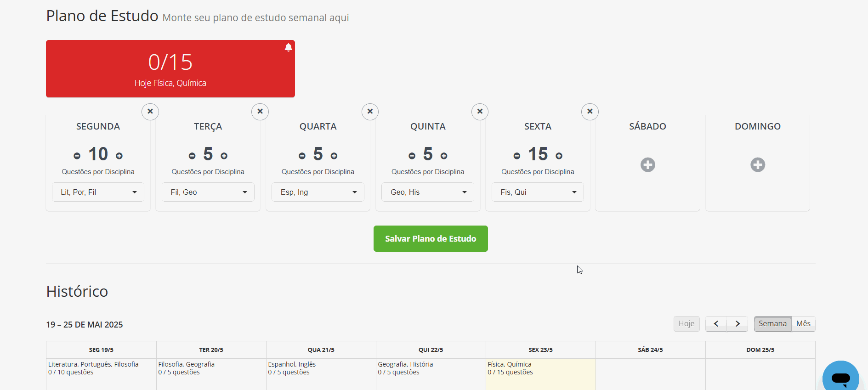Remove Sexta from the study plan
This screenshot has width=868, height=390.
pyautogui.click(x=590, y=112)
